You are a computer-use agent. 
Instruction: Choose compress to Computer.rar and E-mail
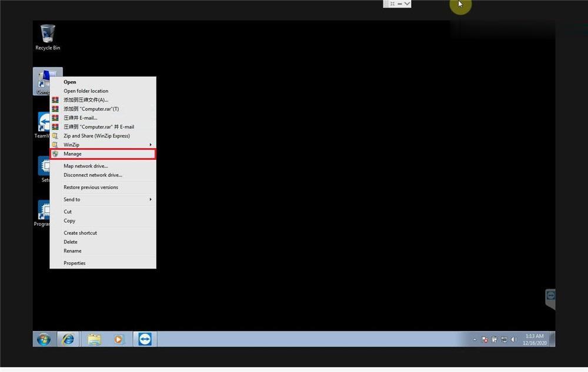coord(103,127)
